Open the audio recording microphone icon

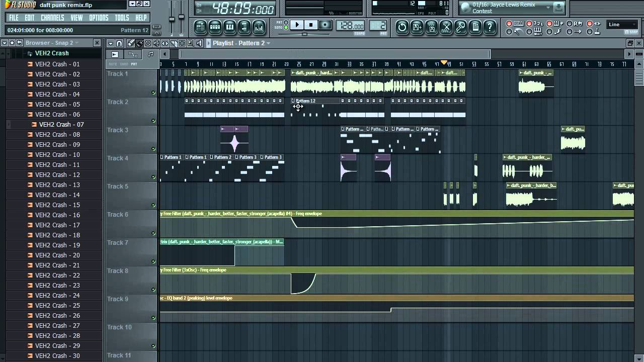460,27
